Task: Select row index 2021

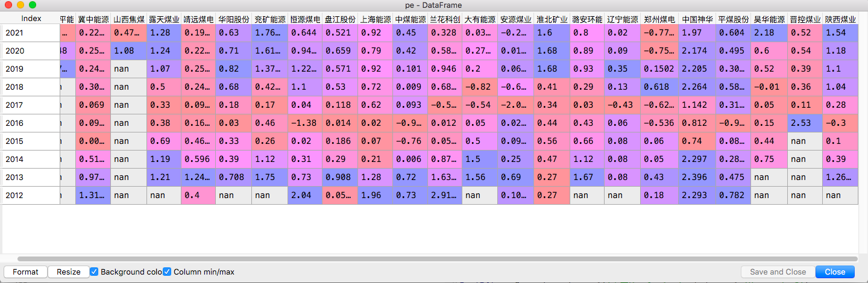Action: click(x=30, y=33)
